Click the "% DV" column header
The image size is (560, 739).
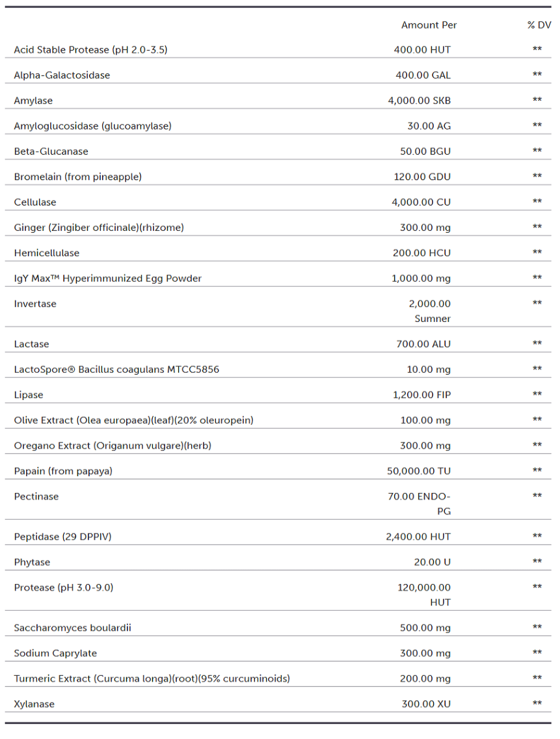click(539, 25)
